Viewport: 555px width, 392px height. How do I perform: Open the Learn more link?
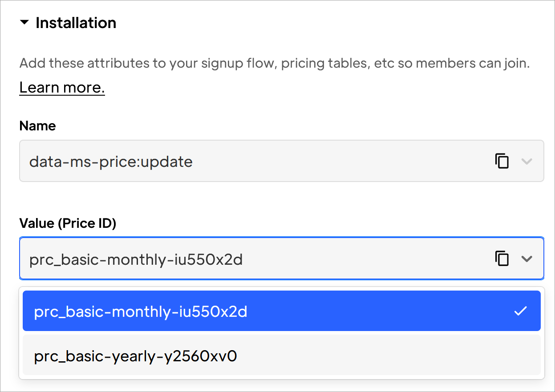point(62,87)
